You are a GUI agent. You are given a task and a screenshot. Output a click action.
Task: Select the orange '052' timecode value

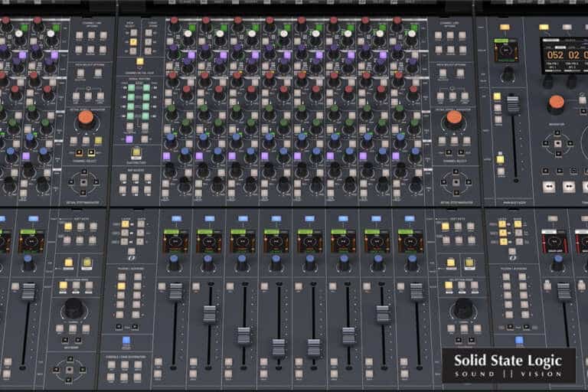pos(555,55)
